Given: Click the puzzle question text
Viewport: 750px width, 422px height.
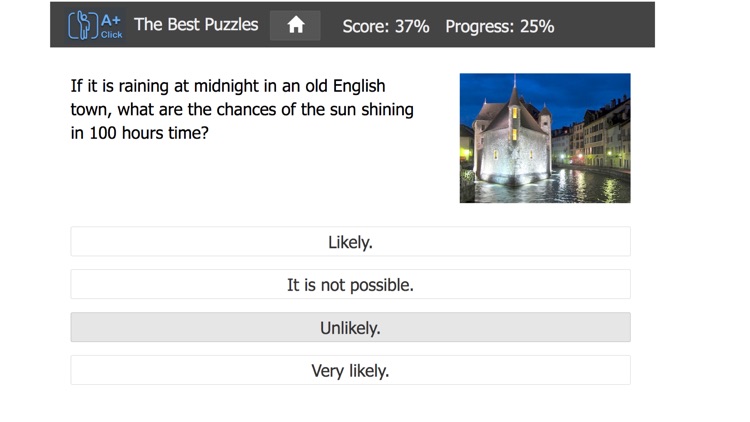Looking at the screenshot, I should pyautogui.click(x=241, y=109).
